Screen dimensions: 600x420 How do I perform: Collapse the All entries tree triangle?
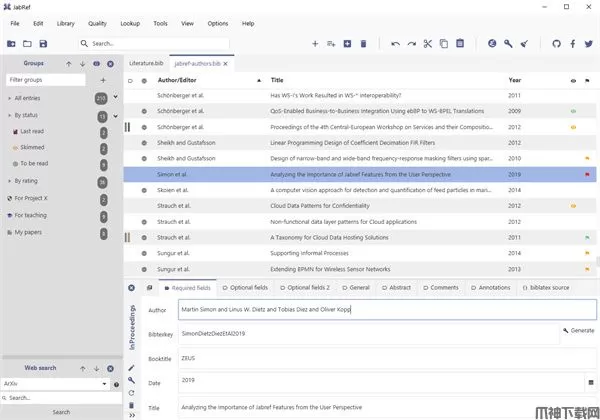(x=9, y=98)
